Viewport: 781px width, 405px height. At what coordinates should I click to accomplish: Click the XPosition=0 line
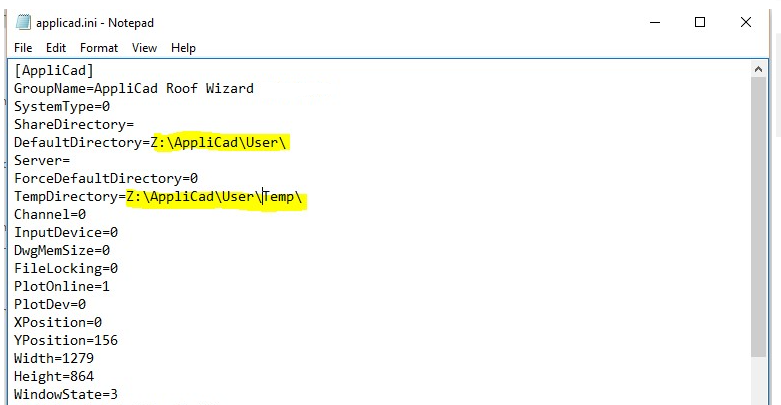coord(58,322)
